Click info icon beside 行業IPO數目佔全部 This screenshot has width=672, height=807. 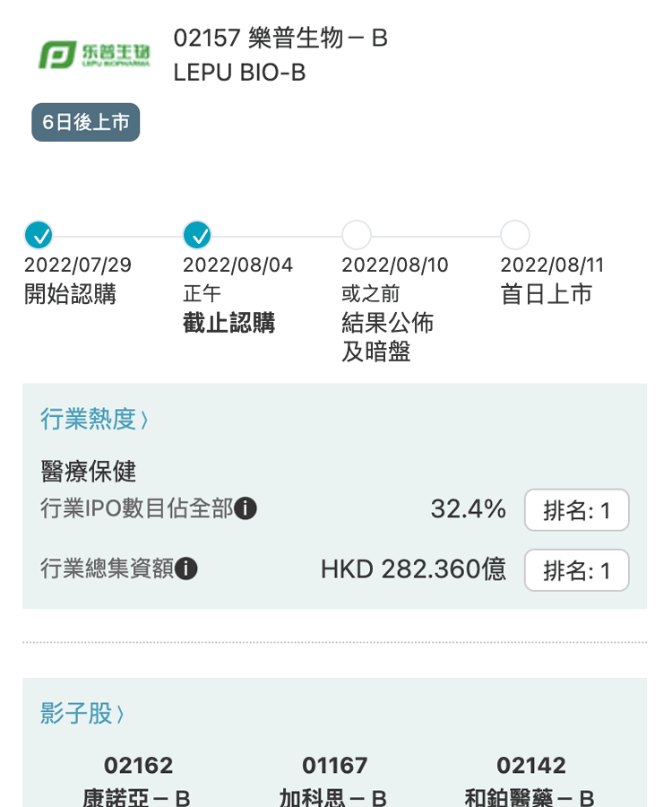pos(246,509)
